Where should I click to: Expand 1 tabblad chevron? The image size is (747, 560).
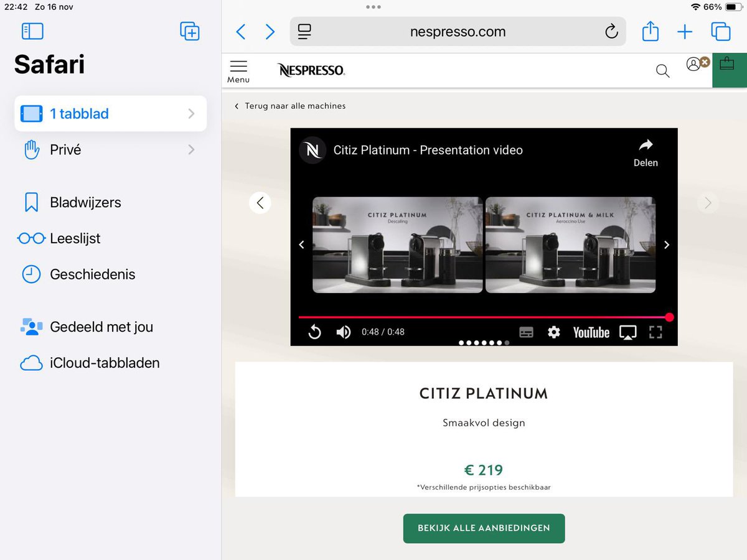pos(191,114)
